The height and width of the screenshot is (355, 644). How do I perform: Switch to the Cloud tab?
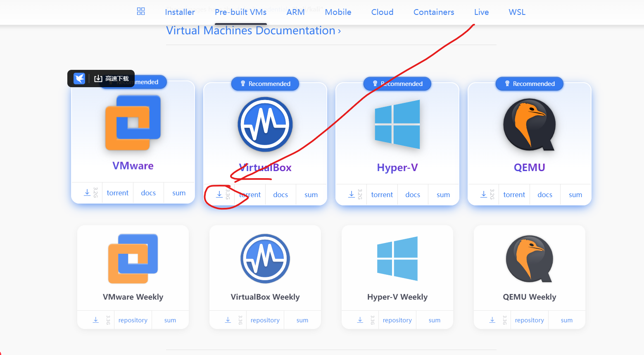(383, 12)
